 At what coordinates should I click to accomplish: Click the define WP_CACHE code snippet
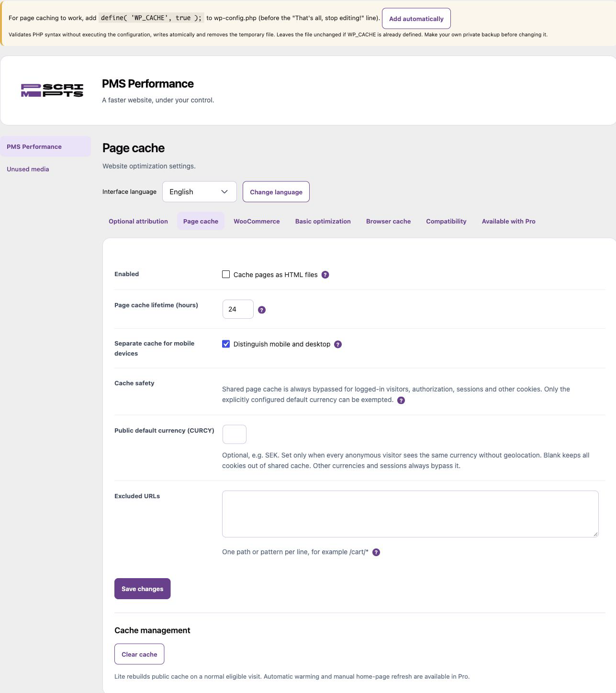[x=151, y=18]
